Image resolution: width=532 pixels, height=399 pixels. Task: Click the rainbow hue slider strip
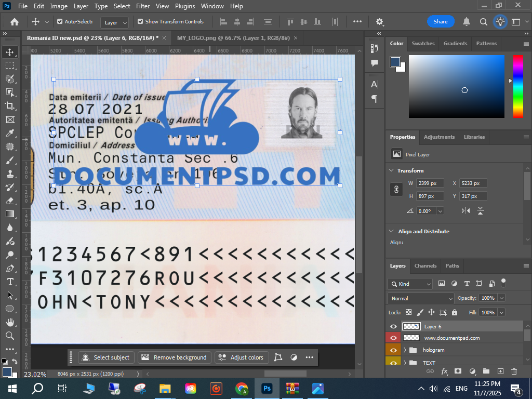518,86
